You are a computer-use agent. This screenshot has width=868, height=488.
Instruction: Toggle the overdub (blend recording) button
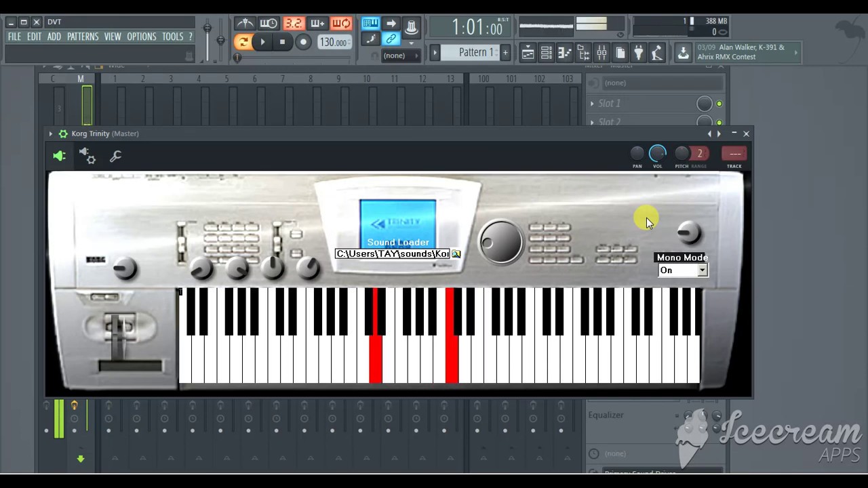pos(317,24)
